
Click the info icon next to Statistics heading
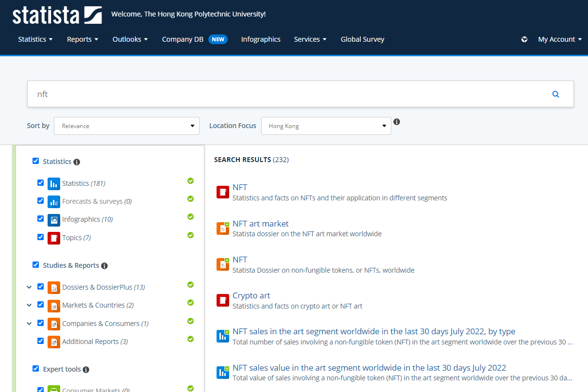(x=77, y=162)
